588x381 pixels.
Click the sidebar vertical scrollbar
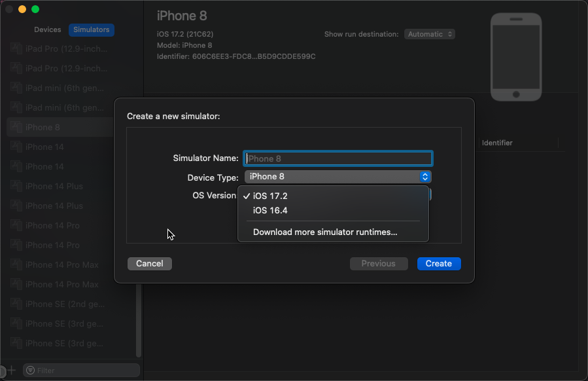pos(139,321)
